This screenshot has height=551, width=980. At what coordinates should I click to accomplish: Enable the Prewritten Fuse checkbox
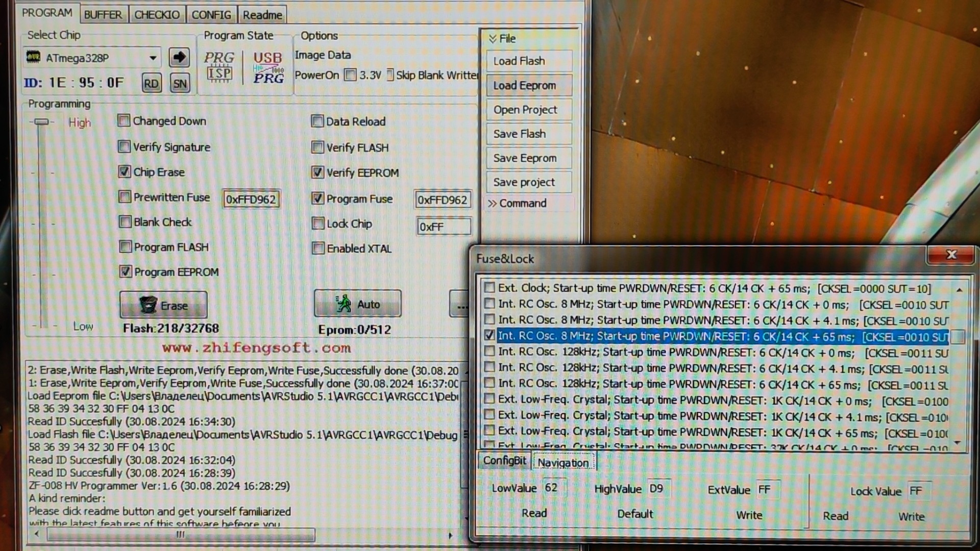pyautogui.click(x=125, y=196)
